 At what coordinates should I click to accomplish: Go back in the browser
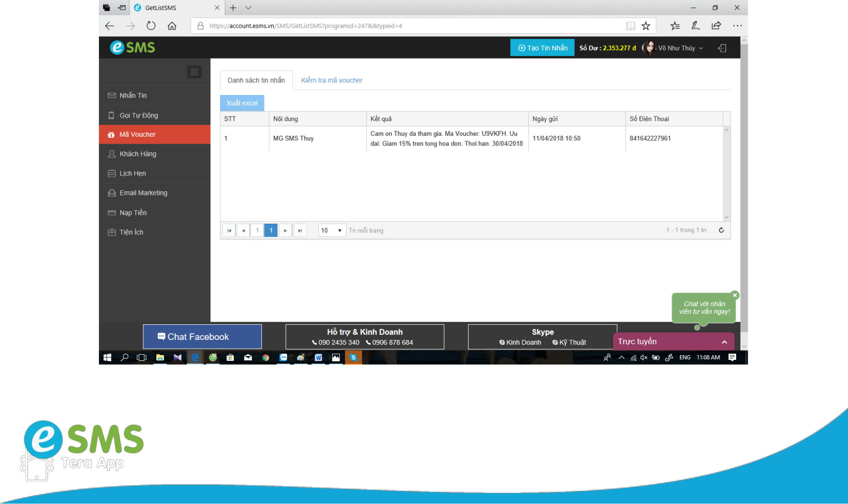click(110, 26)
